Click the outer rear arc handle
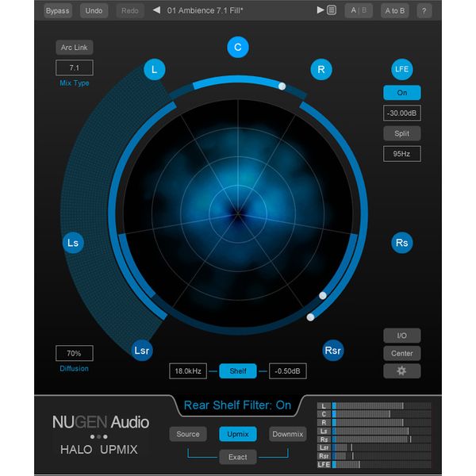Image resolution: width=476 pixels, height=476 pixels. [x=310, y=317]
